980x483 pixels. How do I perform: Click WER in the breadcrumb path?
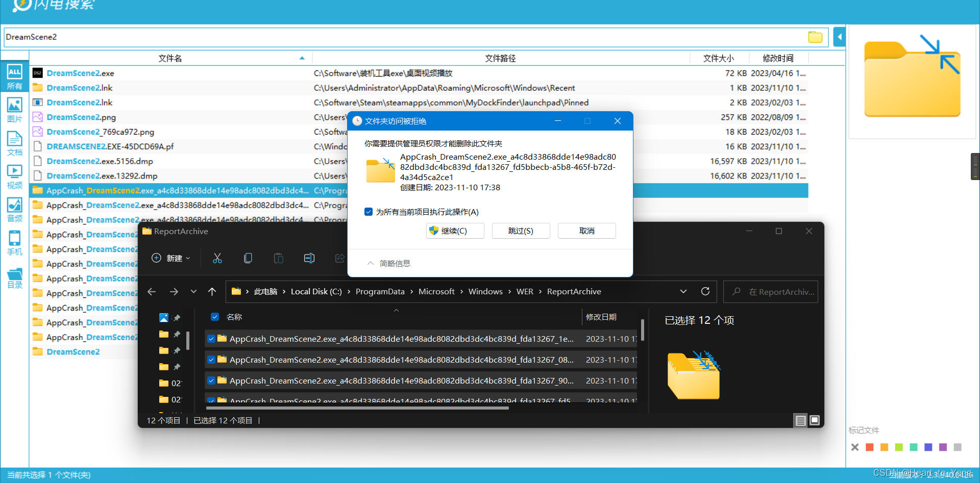[x=525, y=292]
